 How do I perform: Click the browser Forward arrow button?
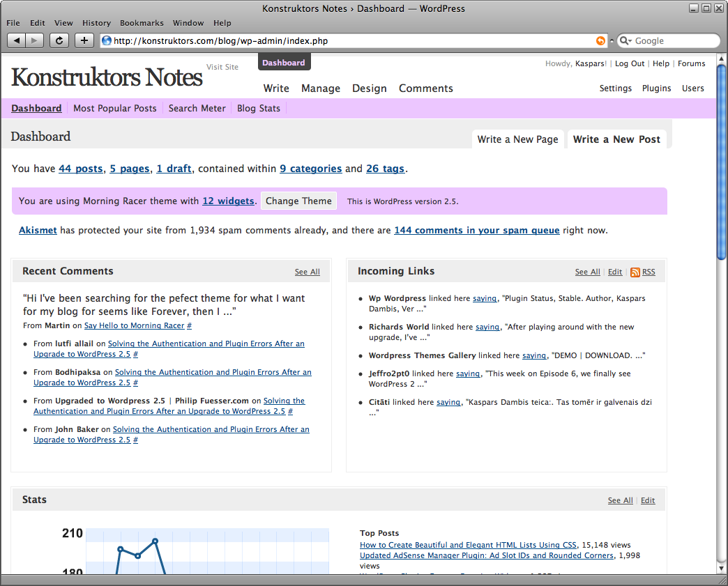coord(35,40)
